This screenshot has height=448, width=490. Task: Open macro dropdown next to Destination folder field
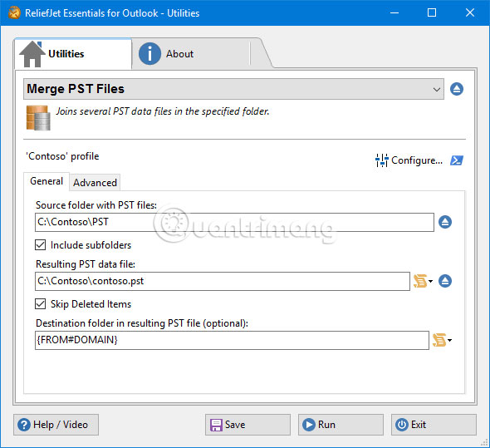tap(442, 340)
